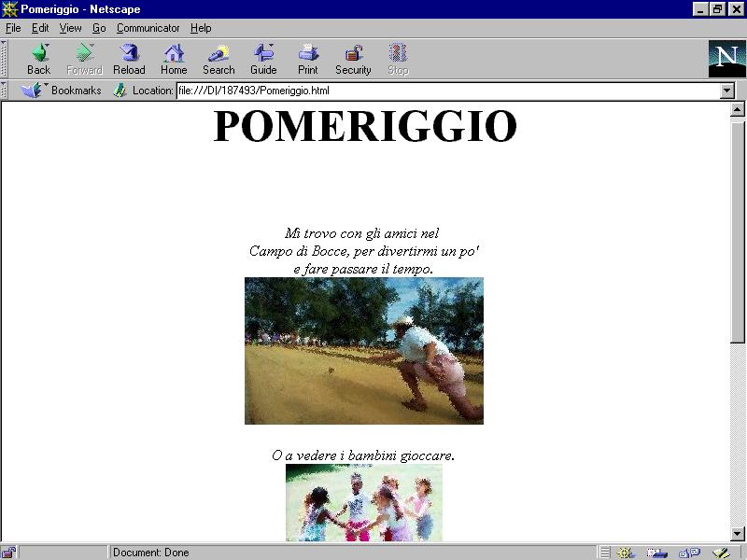
Task: Minimize the Netscape window
Action: coord(699,9)
